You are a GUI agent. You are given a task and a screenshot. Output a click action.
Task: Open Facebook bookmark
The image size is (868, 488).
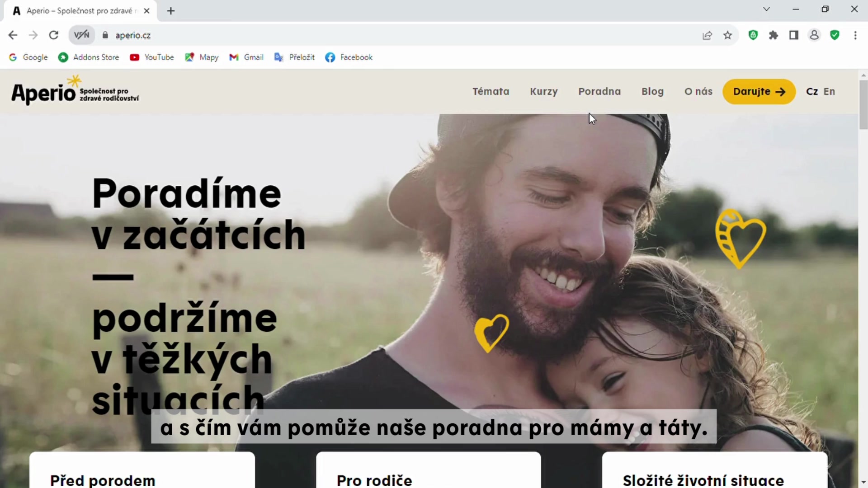point(349,57)
